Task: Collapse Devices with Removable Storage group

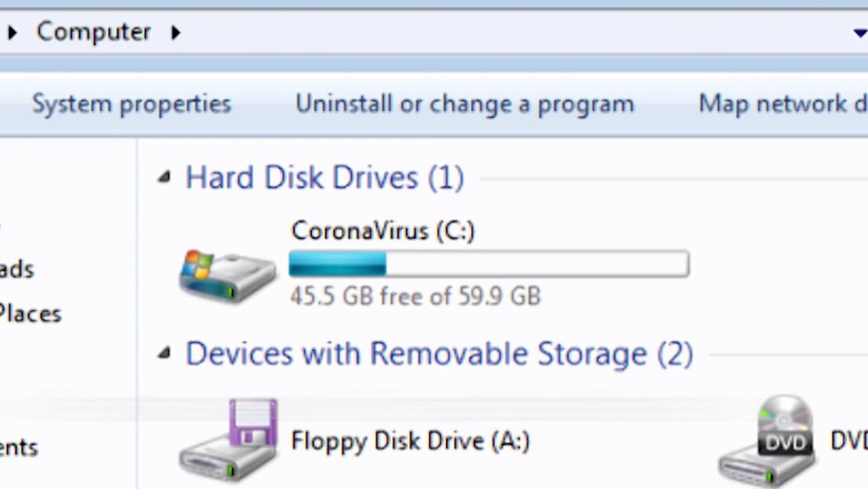Action: click(164, 354)
